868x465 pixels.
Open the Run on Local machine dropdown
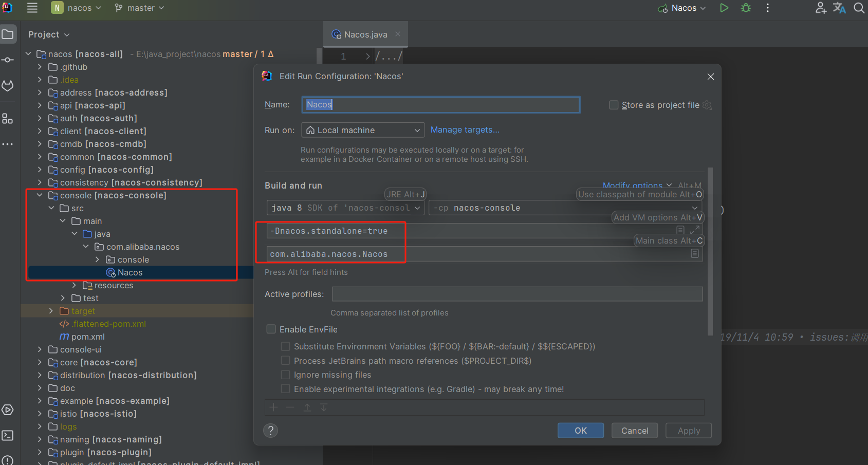point(363,130)
